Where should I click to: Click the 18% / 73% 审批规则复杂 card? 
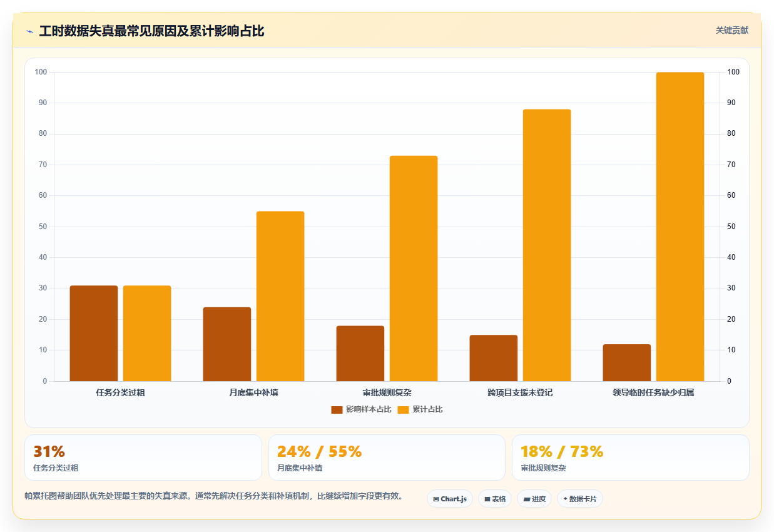click(631, 458)
